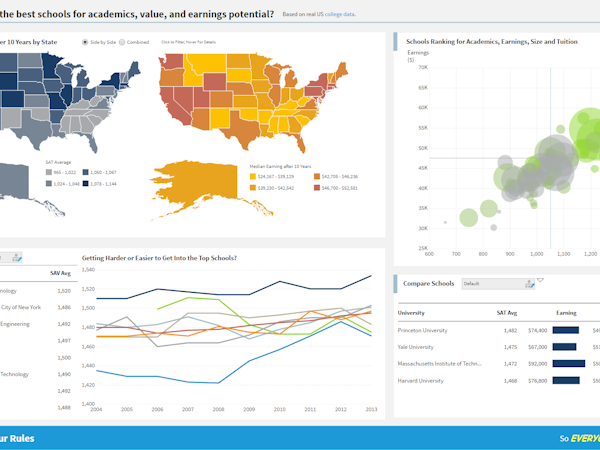Select the Combined radio button
This screenshot has width=600, height=450.
pos(122,42)
